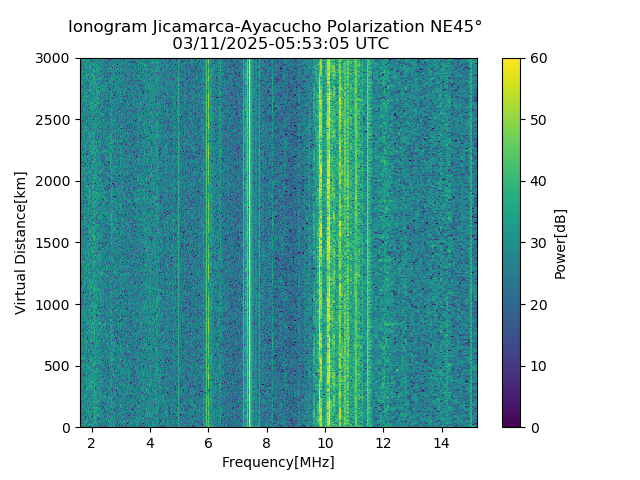Viewport: 640px width, 480px height.
Task: Click the Power[dB] colorbar label
Action: pyautogui.click(x=560, y=244)
